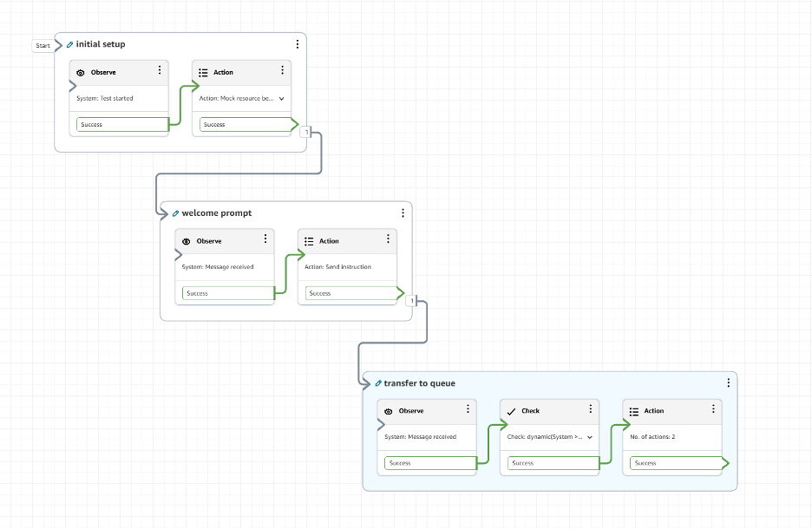Click the checkmark icon on the Check block

[511, 411]
